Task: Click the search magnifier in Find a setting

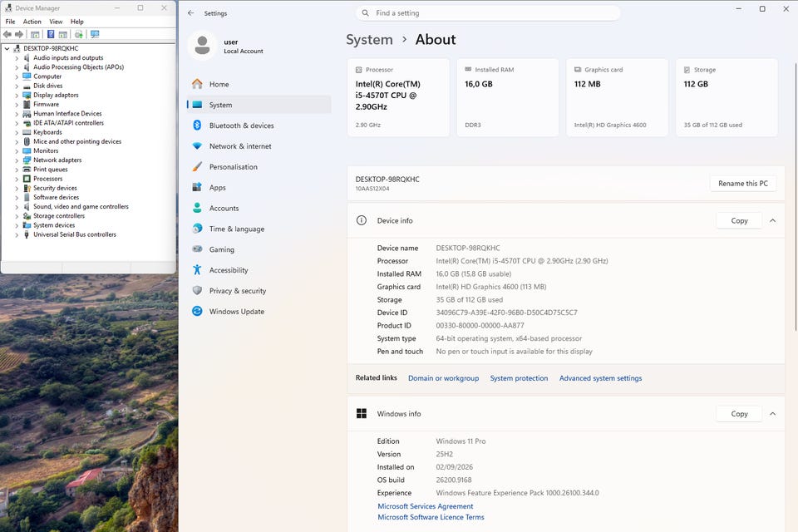Action: point(366,12)
